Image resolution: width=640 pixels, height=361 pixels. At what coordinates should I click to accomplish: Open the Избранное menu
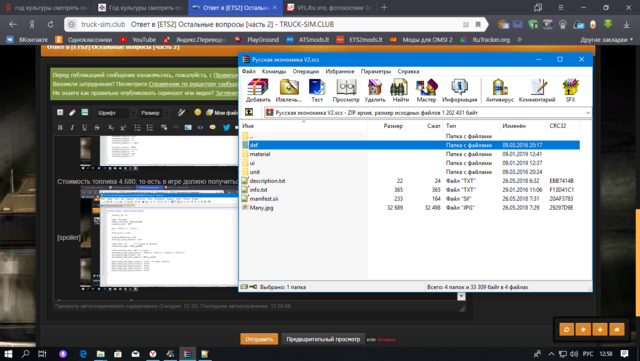(x=340, y=71)
